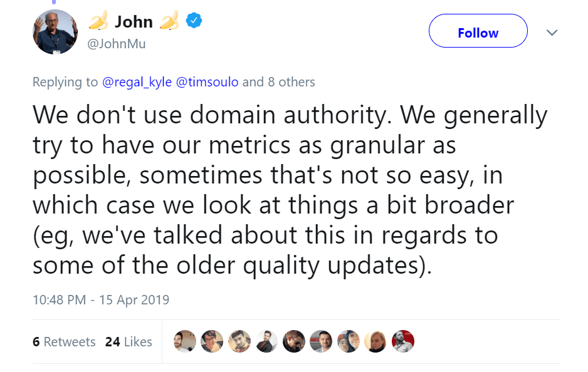588x372 pixels.
Task: Open the tweet options chevron menu
Action: 552,32
